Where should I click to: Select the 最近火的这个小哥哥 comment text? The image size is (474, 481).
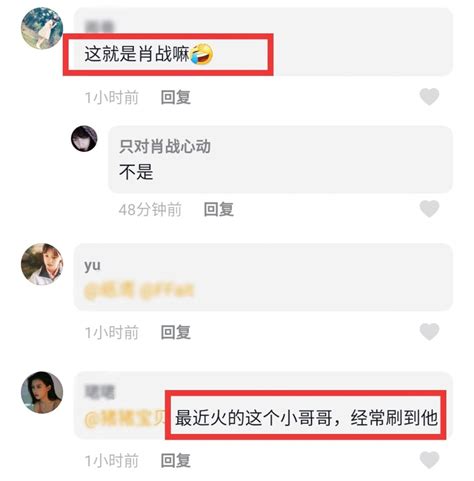tap(306, 418)
